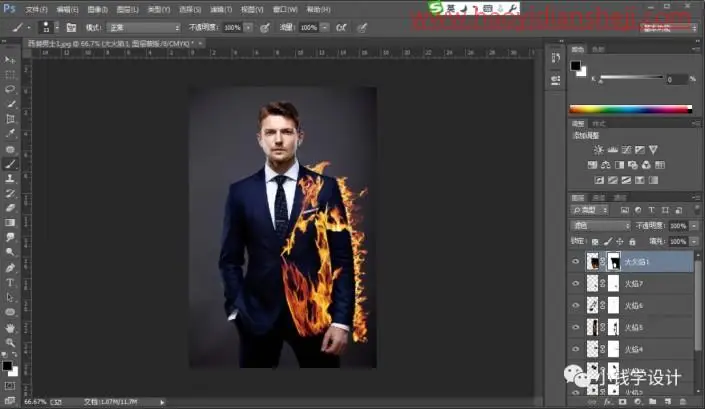Viewport: 705px width, 409px height.
Task: Click the 大火焰1 layer mask thumbnail
Action: tap(614, 262)
